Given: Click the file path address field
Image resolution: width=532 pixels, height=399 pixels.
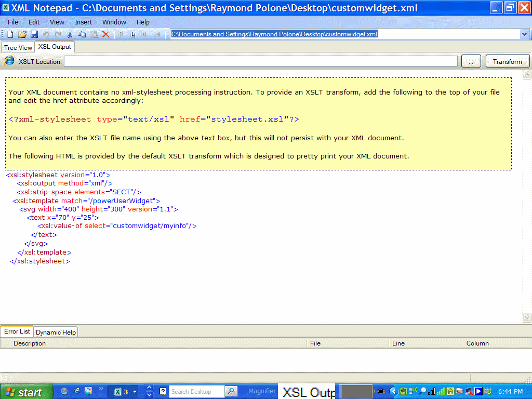Looking at the screenshot, I should point(345,34).
